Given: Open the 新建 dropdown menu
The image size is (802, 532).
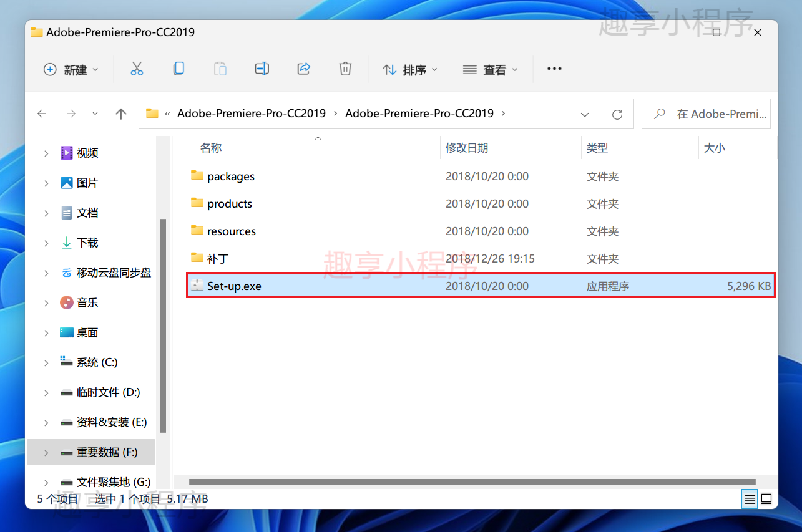Looking at the screenshot, I should click(x=71, y=69).
